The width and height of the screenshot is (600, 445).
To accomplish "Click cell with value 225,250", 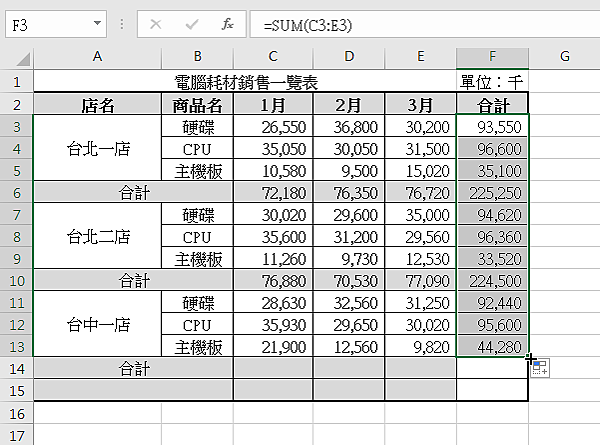I will (x=492, y=192).
